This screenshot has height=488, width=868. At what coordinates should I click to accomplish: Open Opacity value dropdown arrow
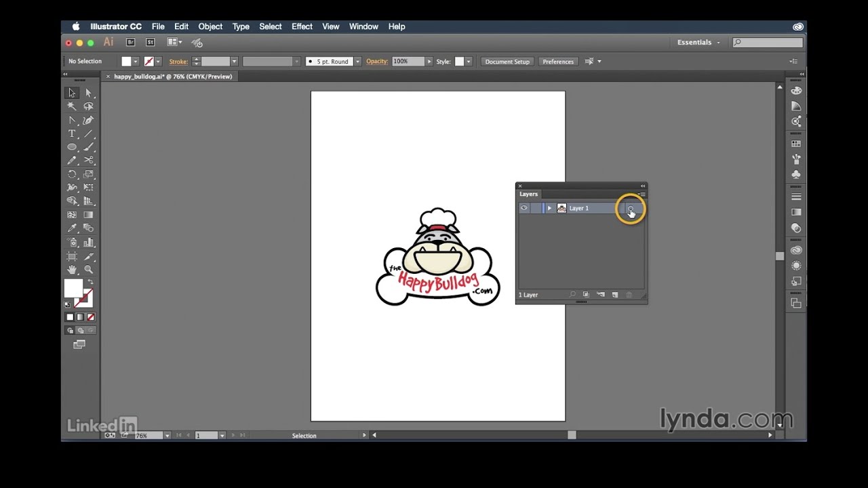point(429,62)
